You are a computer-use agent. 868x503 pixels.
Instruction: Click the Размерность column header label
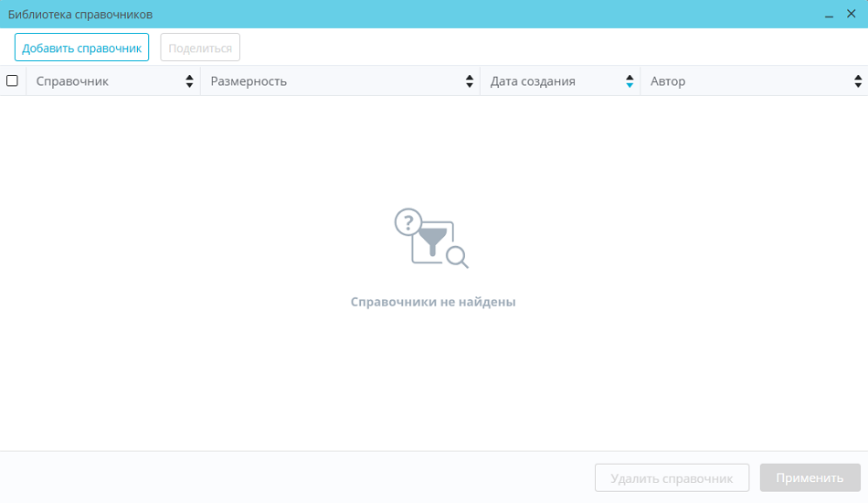coord(249,81)
